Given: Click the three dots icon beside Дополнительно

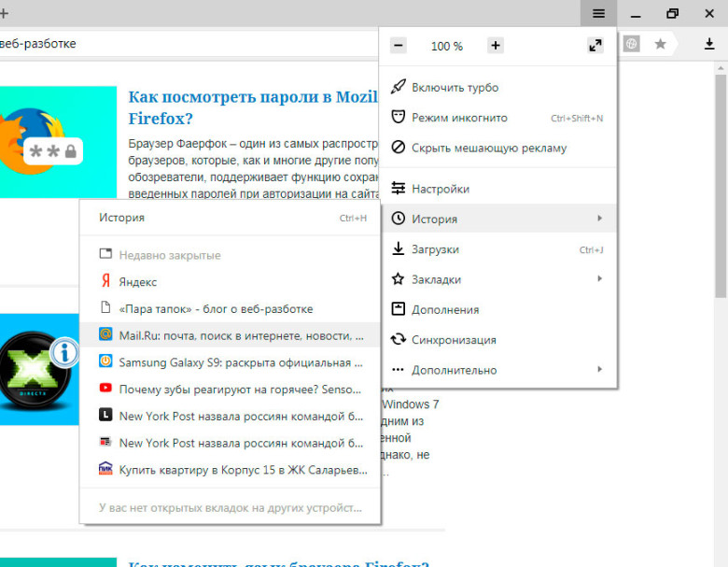Looking at the screenshot, I should coord(398,370).
